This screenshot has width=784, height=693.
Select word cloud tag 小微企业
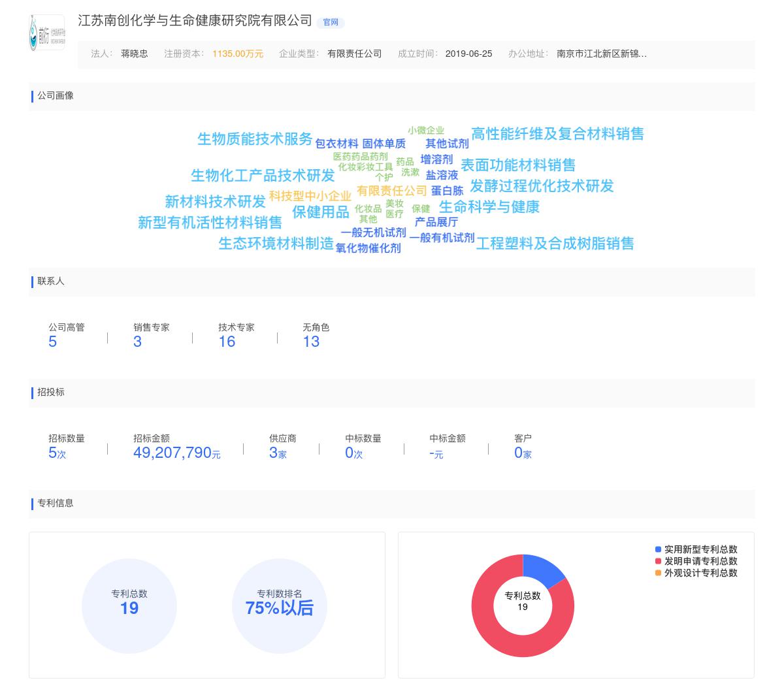tap(426, 131)
